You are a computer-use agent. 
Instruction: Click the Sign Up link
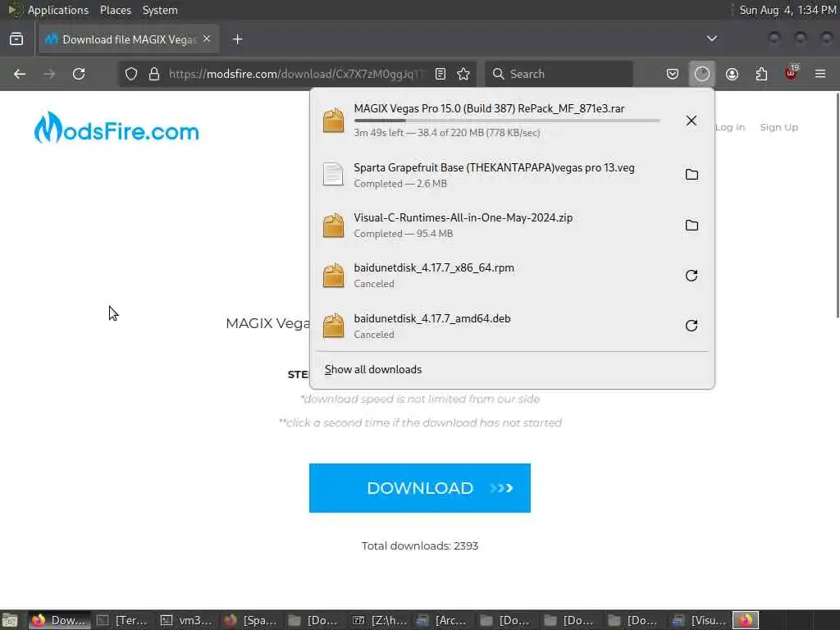pyautogui.click(x=779, y=127)
